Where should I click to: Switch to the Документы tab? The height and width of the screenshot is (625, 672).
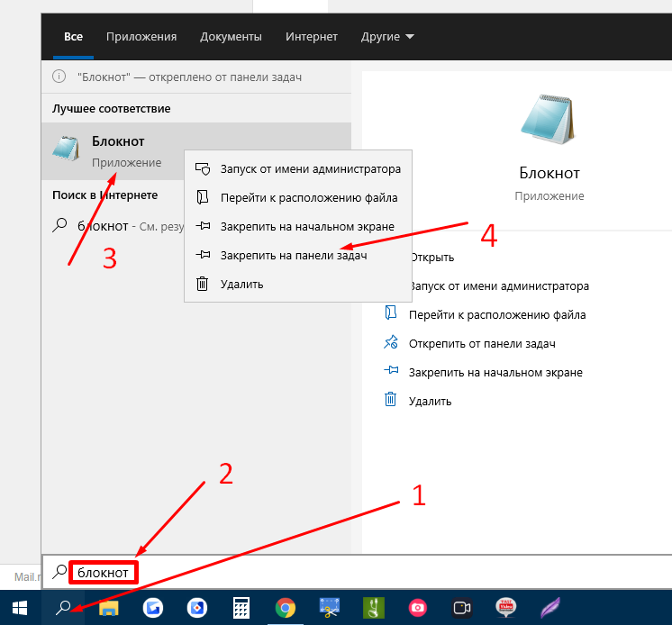click(x=231, y=37)
